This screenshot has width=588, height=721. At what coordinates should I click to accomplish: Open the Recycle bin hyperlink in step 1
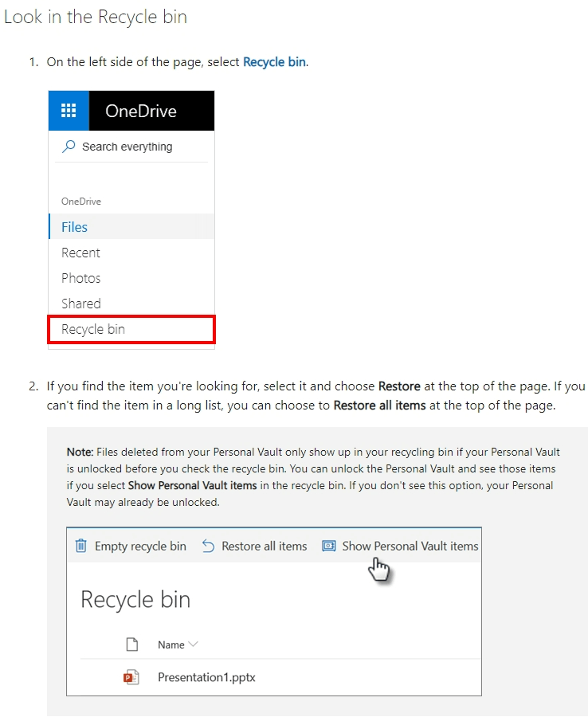pyautogui.click(x=274, y=62)
